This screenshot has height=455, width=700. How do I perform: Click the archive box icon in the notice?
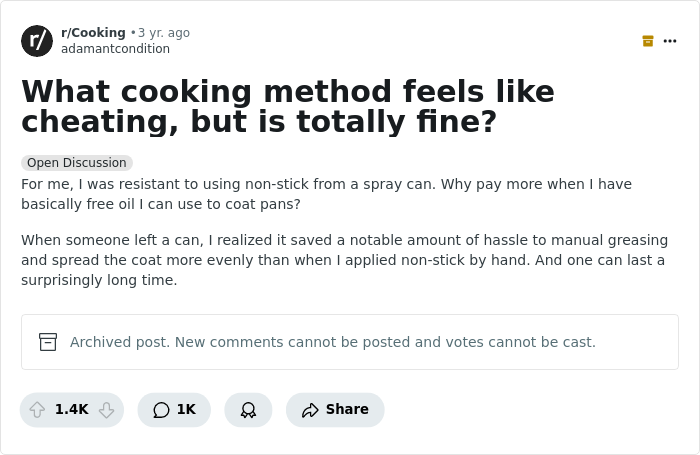[48, 342]
